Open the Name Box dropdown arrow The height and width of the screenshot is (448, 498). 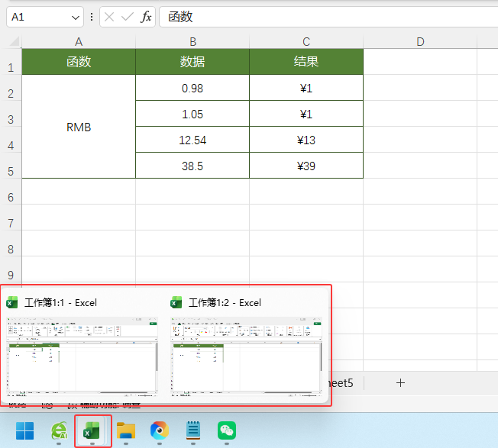coord(76,18)
